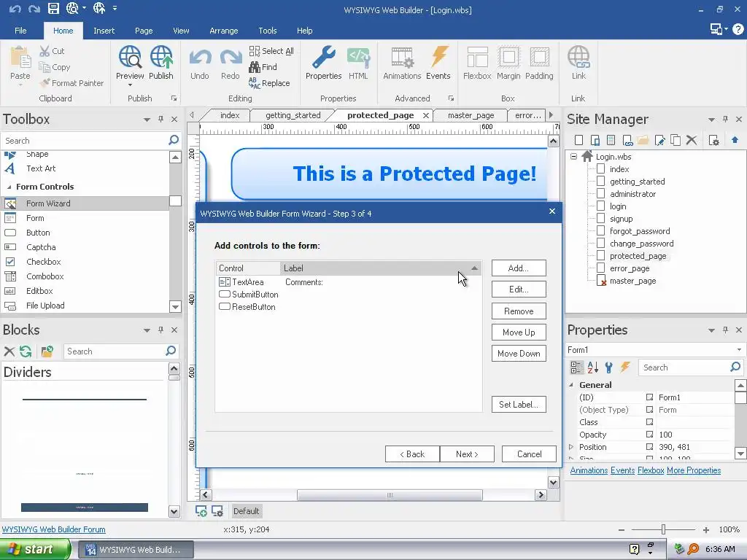
Task: Click the Redo arrow in Editing group
Action: pyautogui.click(x=231, y=58)
